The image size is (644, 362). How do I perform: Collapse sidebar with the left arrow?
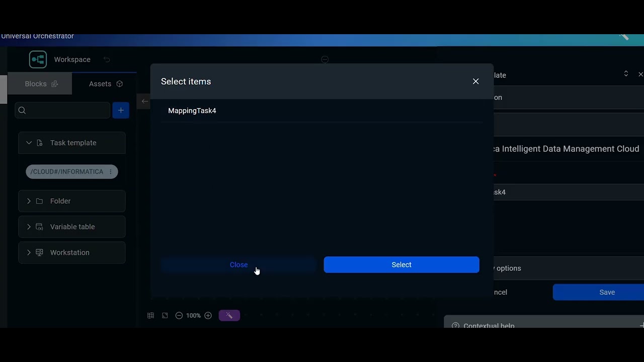pyautogui.click(x=144, y=102)
